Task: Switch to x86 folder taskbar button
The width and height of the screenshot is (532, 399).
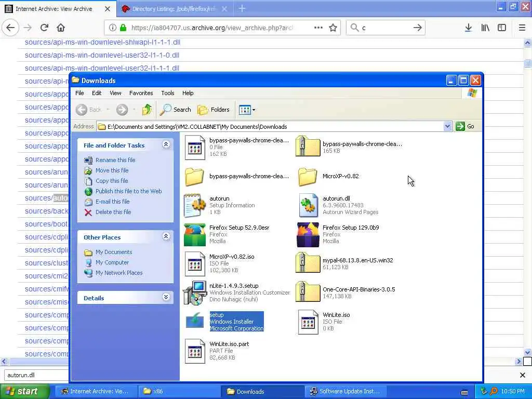Action: pyautogui.click(x=179, y=391)
